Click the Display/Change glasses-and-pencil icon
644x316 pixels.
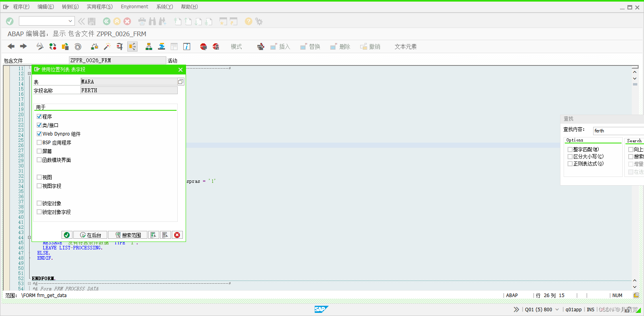(40, 46)
